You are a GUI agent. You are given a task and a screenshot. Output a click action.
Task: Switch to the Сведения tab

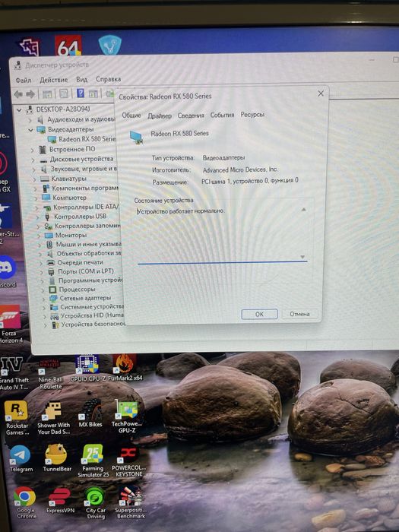pos(191,116)
